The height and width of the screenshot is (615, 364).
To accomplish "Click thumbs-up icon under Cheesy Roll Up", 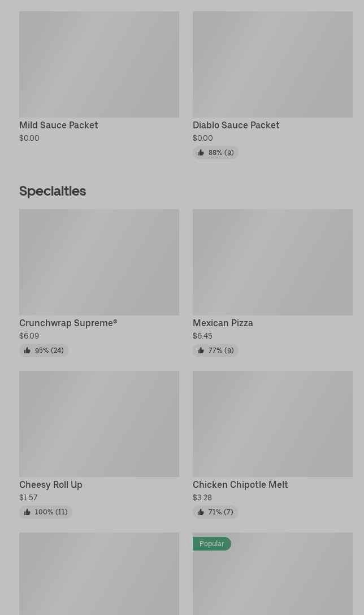I will pos(27,512).
